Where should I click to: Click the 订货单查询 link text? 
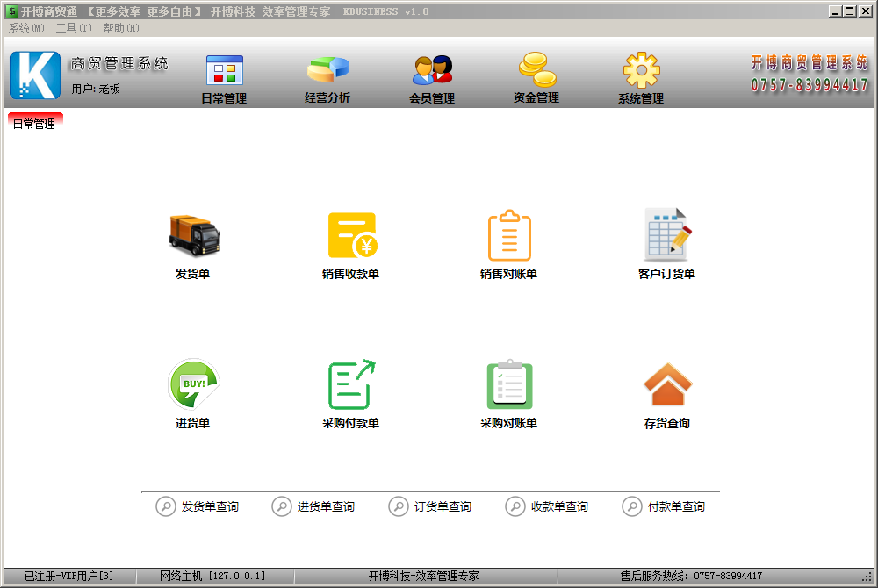(443, 507)
